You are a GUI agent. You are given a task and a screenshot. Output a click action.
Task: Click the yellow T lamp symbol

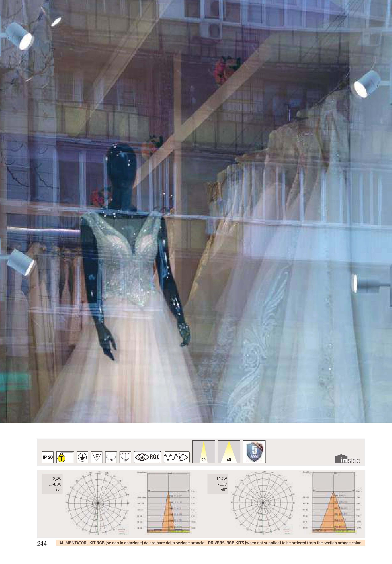[x=65, y=457]
